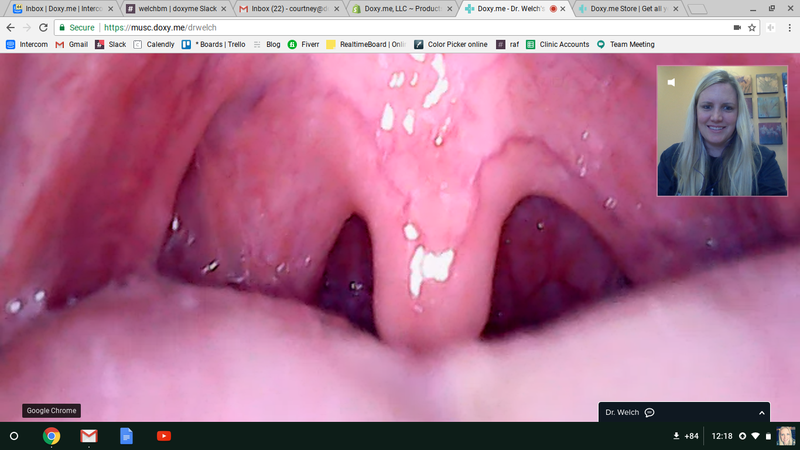Open Gmail app in the shelf
This screenshot has width=800, height=450.
(x=88, y=436)
